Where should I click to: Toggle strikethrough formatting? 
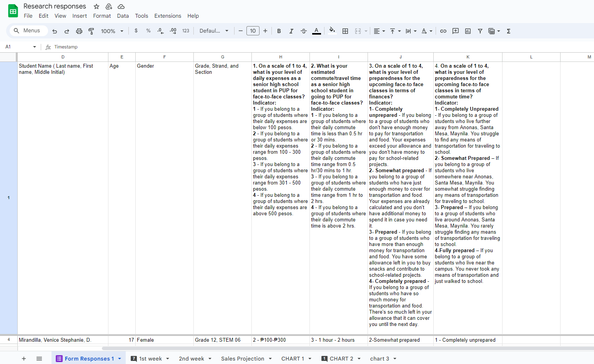point(304,31)
